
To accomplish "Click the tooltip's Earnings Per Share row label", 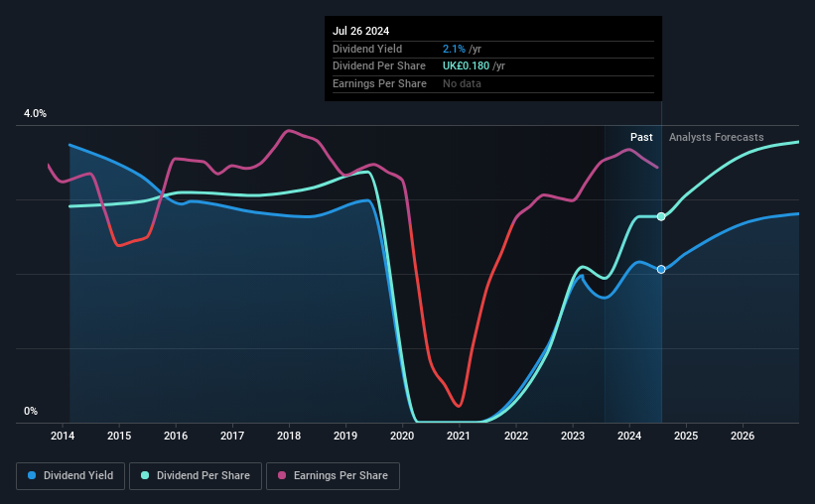I will pos(379,83).
